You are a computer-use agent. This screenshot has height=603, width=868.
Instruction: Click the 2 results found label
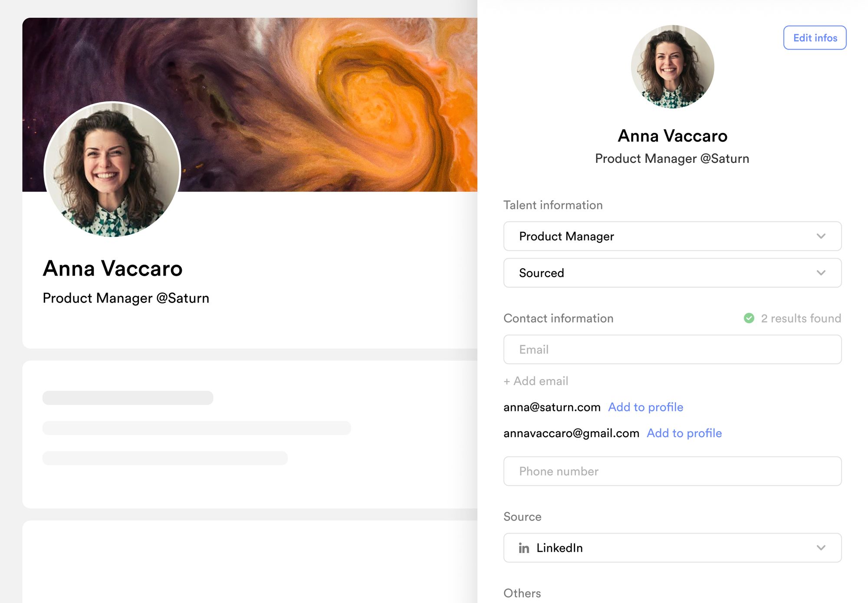pyautogui.click(x=801, y=318)
